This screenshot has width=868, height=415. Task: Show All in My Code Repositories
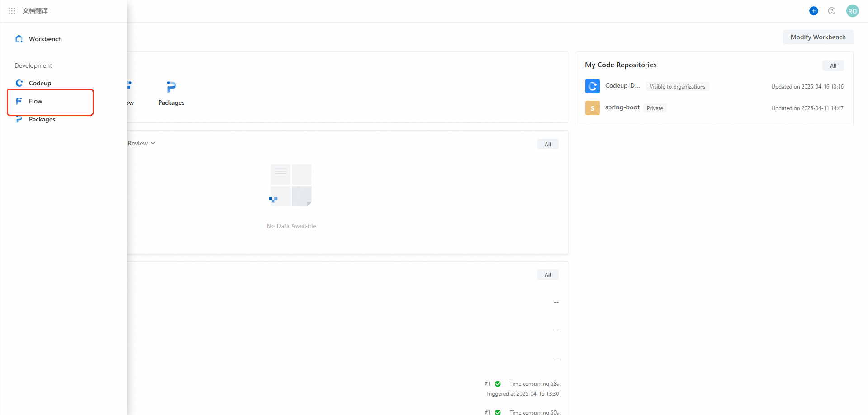click(x=833, y=65)
